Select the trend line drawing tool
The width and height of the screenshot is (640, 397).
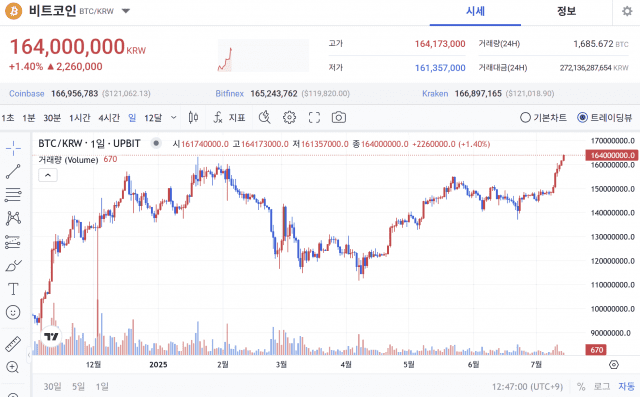pyautogui.click(x=13, y=171)
